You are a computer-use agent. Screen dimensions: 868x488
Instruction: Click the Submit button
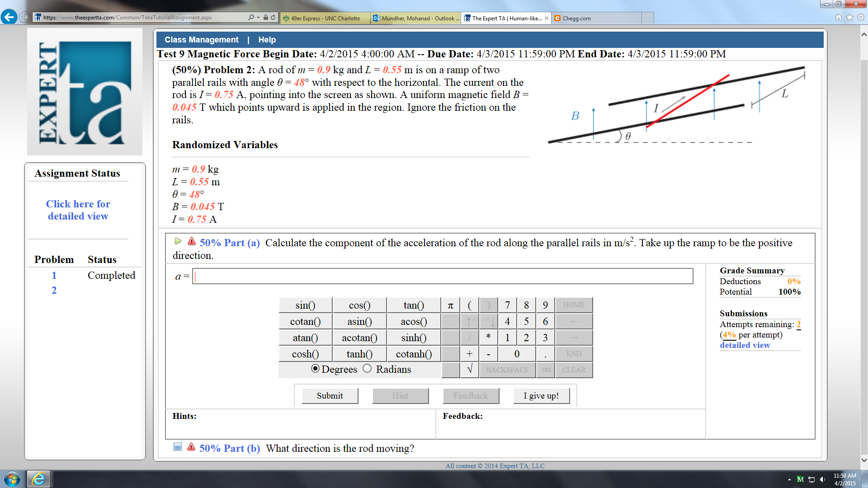330,395
